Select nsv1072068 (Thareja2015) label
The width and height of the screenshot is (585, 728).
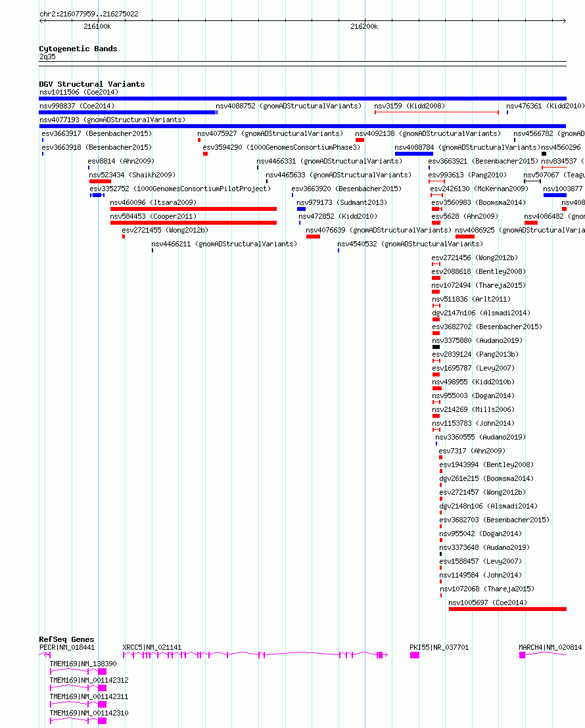point(487,589)
